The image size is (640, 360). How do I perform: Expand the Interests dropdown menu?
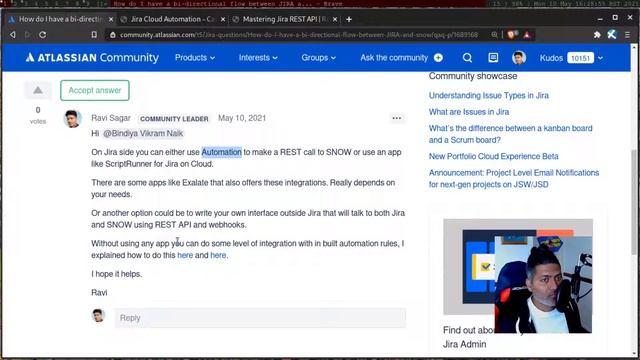(258, 58)
